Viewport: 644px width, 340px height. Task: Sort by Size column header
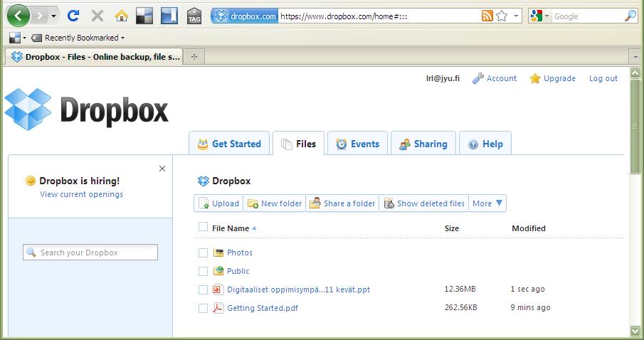(x=451, y=228)
